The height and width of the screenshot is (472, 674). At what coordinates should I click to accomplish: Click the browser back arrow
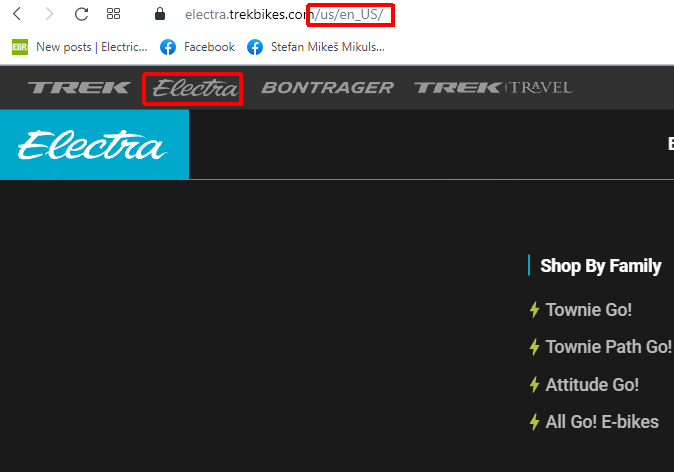coord(17,14)
